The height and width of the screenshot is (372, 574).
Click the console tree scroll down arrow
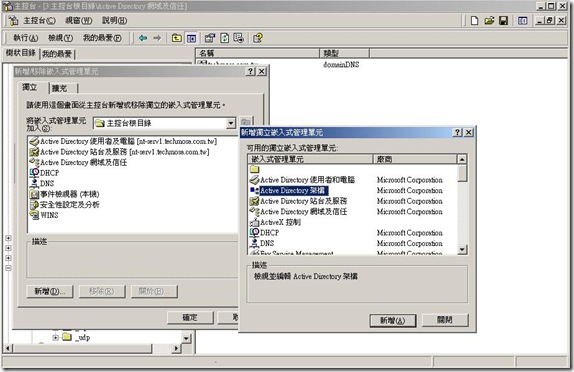click(186, 338)
